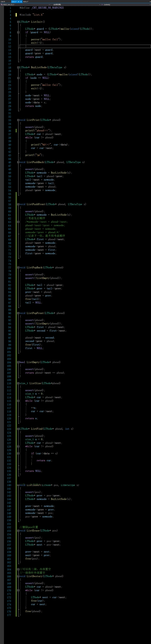Switch to the test.c* tab
Screen dimensions: 151x644
26,2
